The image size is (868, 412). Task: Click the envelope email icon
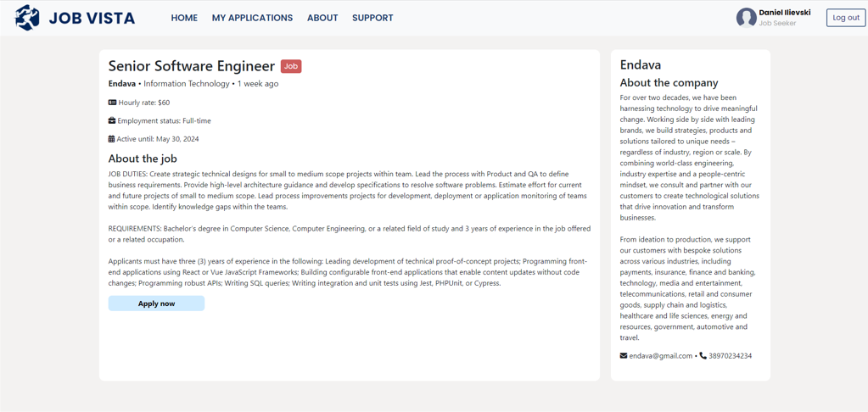tap(624, 356)
